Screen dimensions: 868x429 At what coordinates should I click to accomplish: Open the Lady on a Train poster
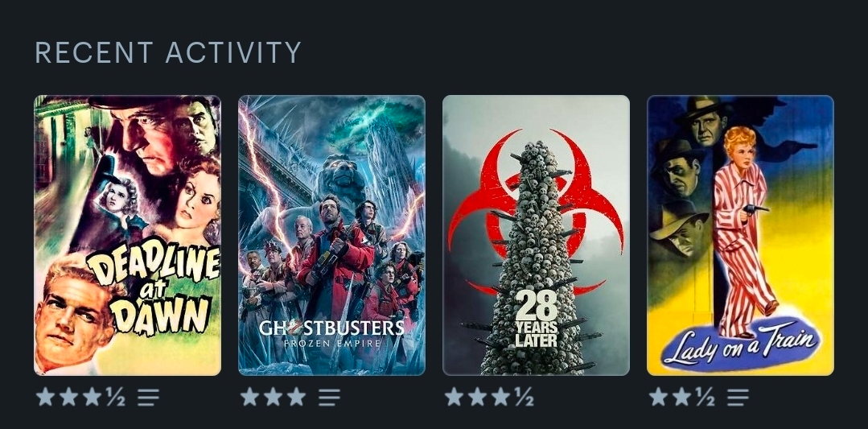point(740,235)
